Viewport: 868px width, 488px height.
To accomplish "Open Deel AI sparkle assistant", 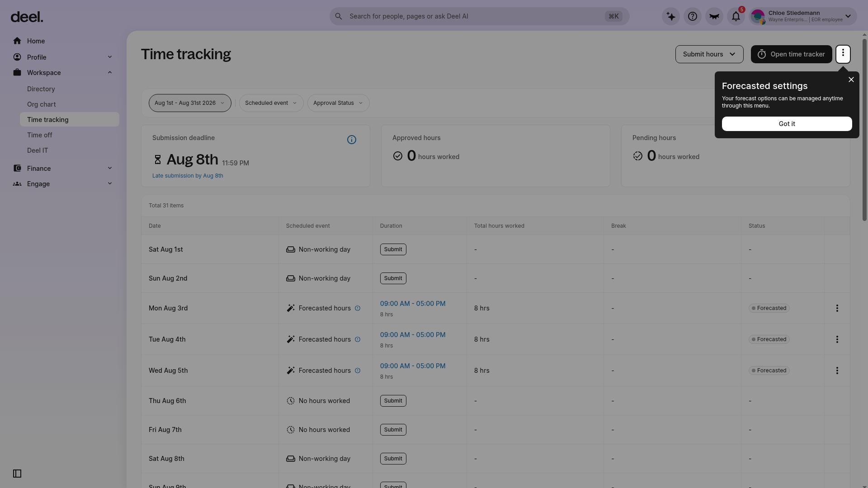I will coord(671,16).
